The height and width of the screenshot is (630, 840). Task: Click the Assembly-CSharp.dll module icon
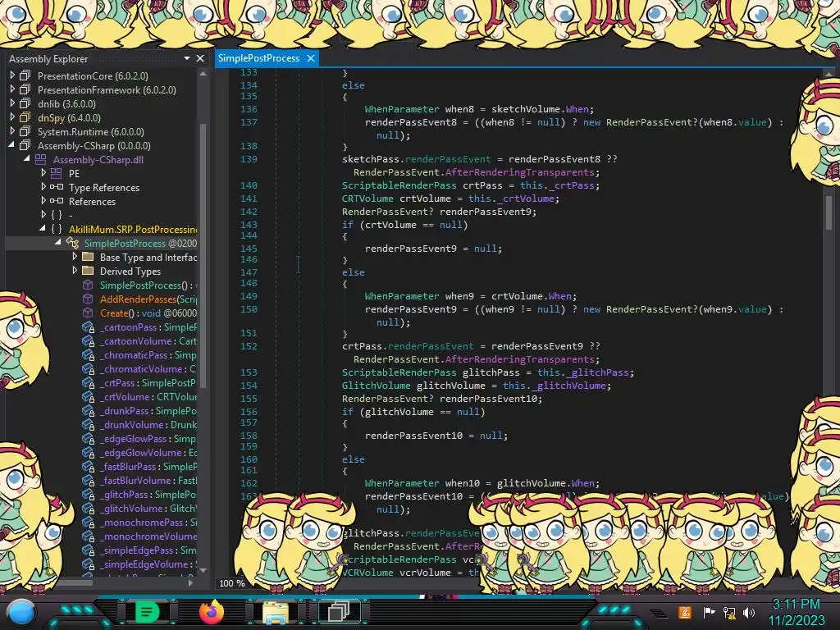[41, 159]
